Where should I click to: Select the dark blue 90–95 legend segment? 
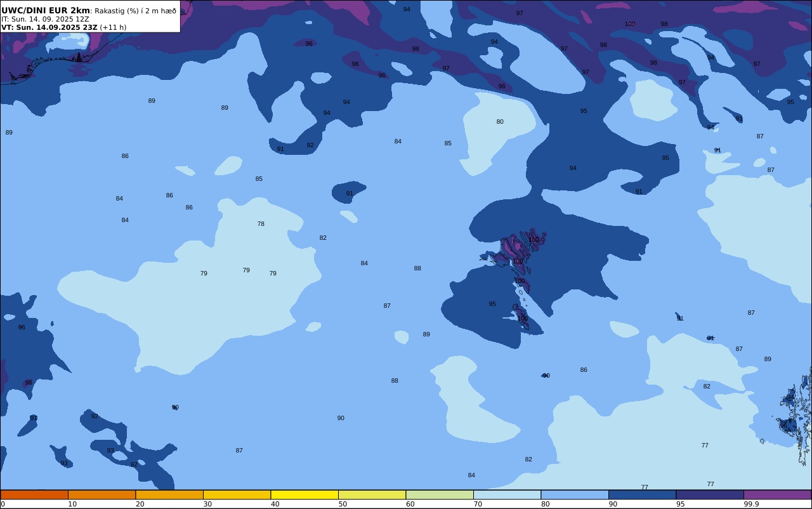pos(642,494)
